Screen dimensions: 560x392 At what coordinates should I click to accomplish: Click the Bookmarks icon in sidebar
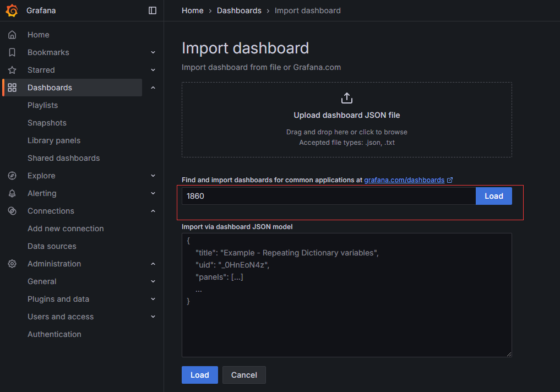pos(12,52)
